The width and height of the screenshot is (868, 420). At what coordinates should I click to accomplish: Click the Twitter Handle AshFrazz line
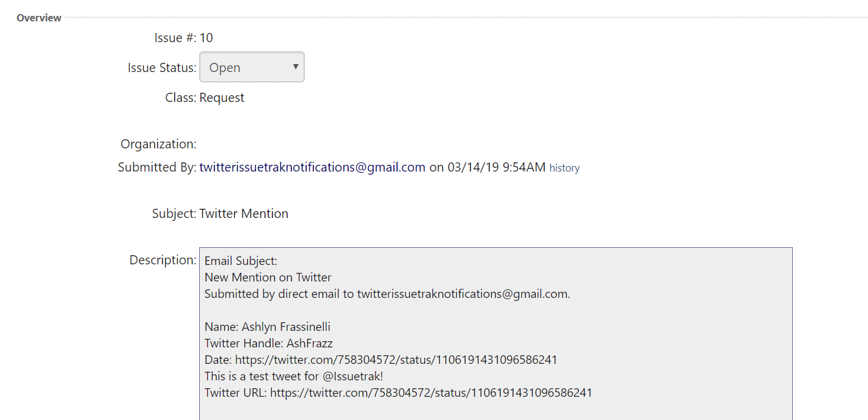click(x=269, y=343)
